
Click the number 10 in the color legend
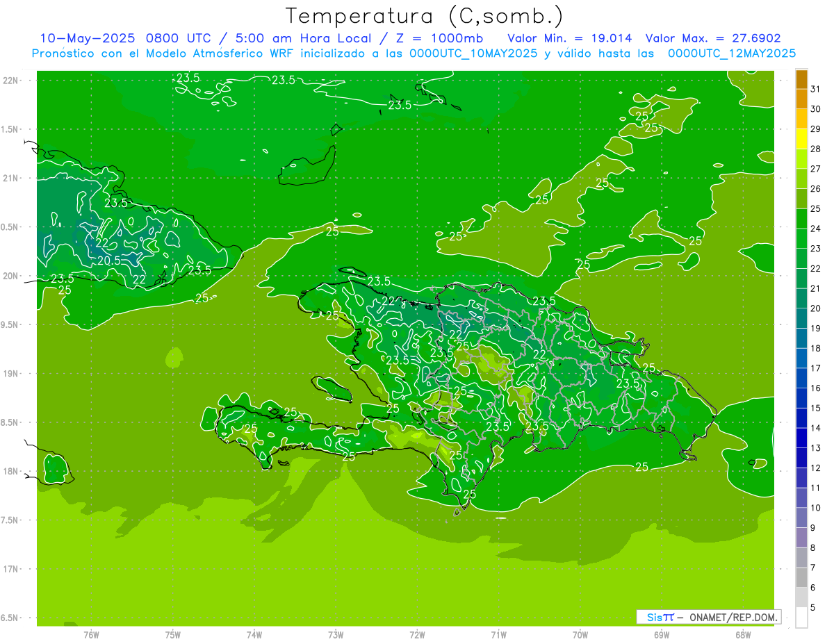(816, 508)
